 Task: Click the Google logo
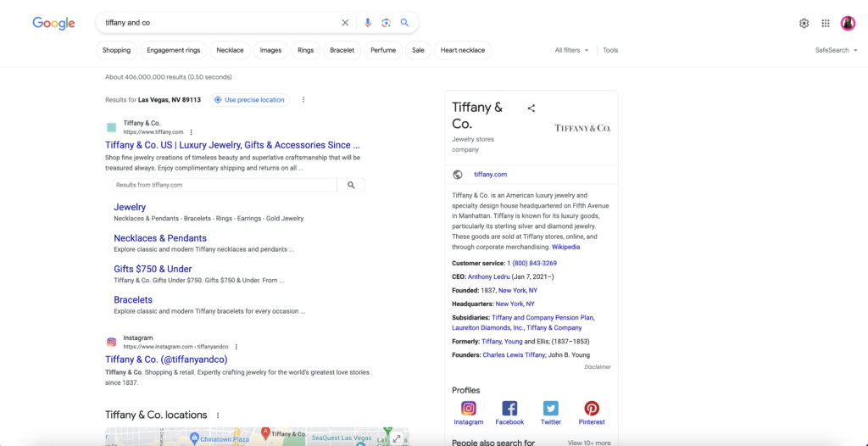(x=53, y=23)
